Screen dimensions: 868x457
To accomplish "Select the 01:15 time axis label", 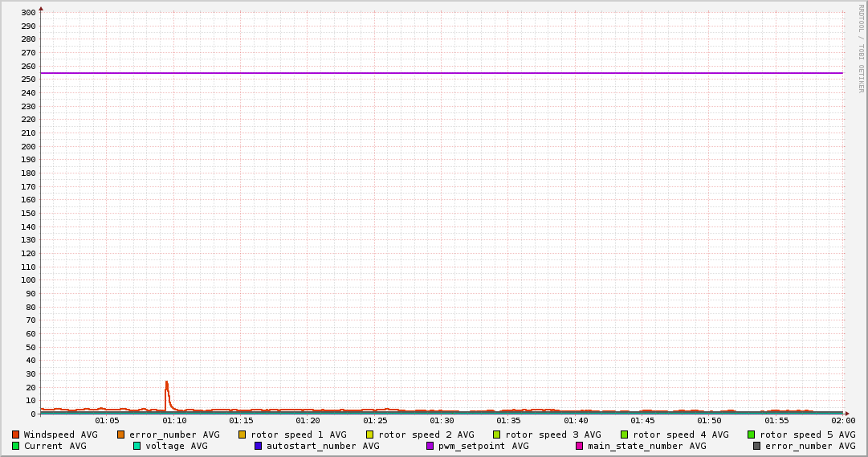I will pos(242,421).
